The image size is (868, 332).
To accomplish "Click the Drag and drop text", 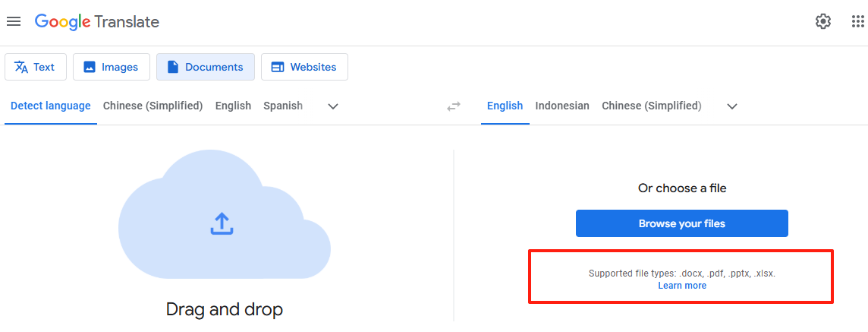I will click(x=224, y=309).
